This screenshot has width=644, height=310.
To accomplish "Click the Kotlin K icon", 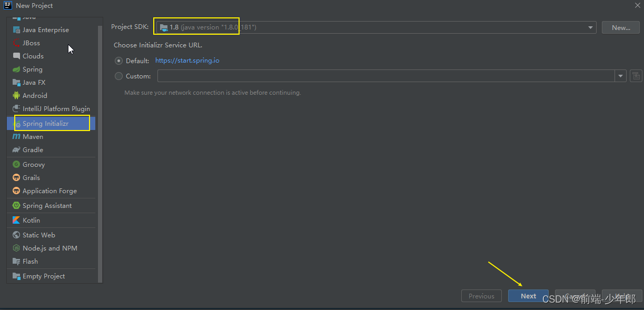I will point(16,221).
